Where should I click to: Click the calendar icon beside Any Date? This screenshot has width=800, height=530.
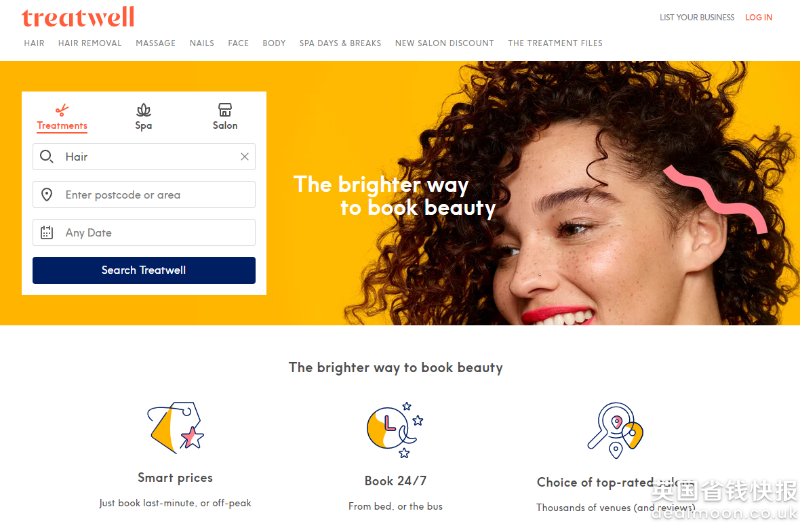pos(46,233)
